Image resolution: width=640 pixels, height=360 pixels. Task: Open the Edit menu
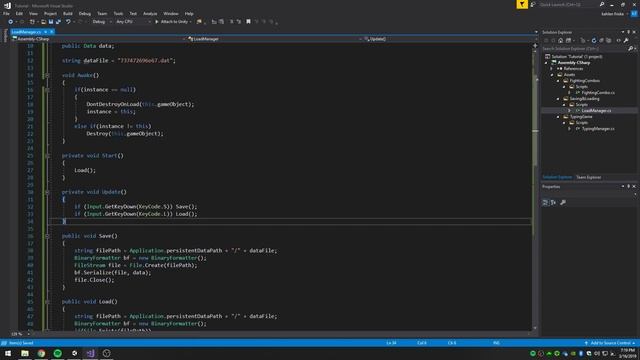pyautogui.click(x=19, y=13)
